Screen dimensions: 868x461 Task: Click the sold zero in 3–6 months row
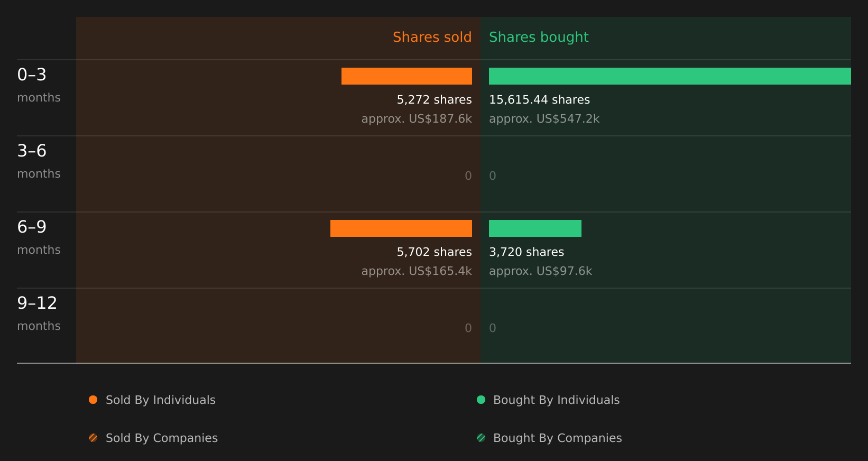468,176
